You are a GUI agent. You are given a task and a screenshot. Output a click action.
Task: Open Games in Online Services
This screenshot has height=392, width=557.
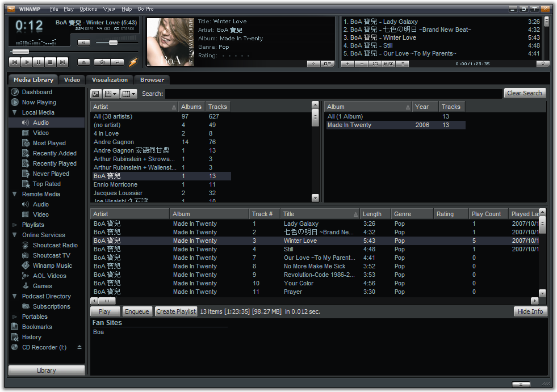[x=42, y=286]
